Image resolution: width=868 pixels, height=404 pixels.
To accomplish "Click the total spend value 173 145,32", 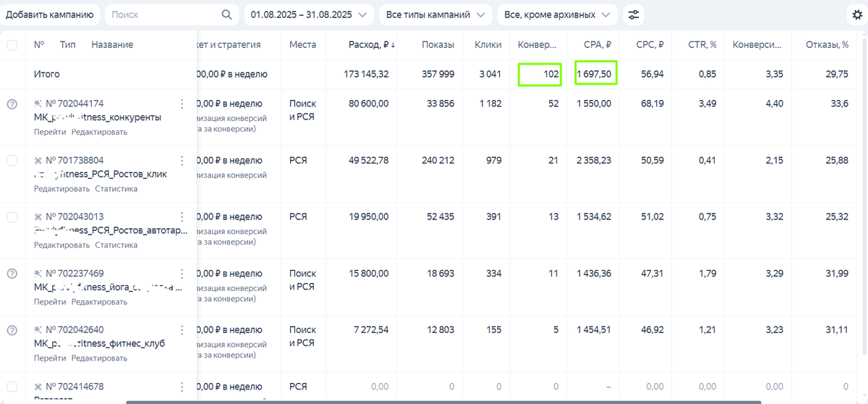I will pyautogui.click(x=367, y=74).
